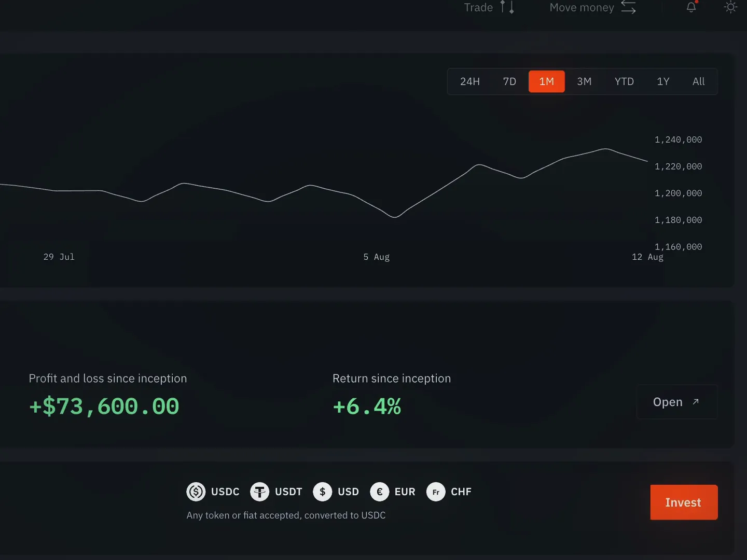
Task: Click 'Any token or fiat accepted' note
Action: (x=286, y=515)
